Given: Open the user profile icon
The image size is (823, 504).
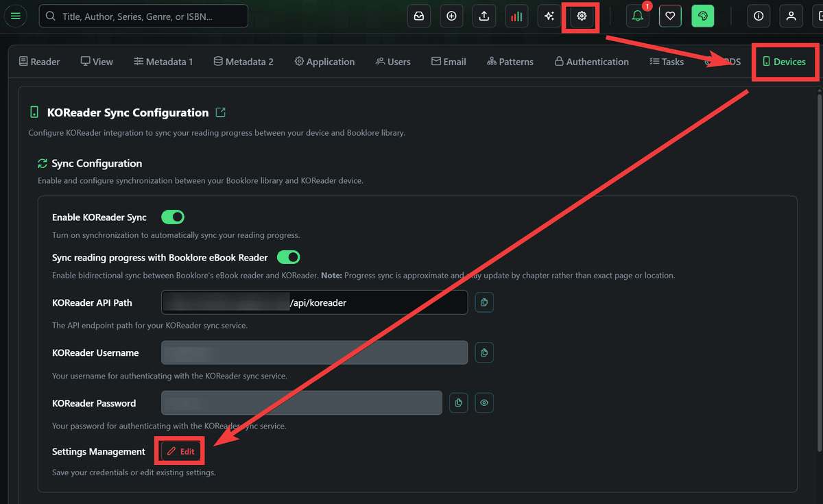Looking at the screenshot, I should 791,16.
